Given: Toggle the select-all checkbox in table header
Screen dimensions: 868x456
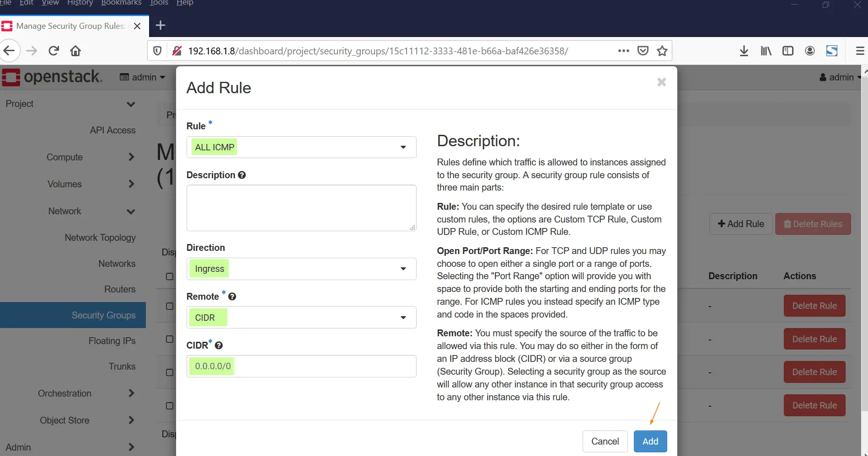Looking at the screenshot, I should 170,276.
